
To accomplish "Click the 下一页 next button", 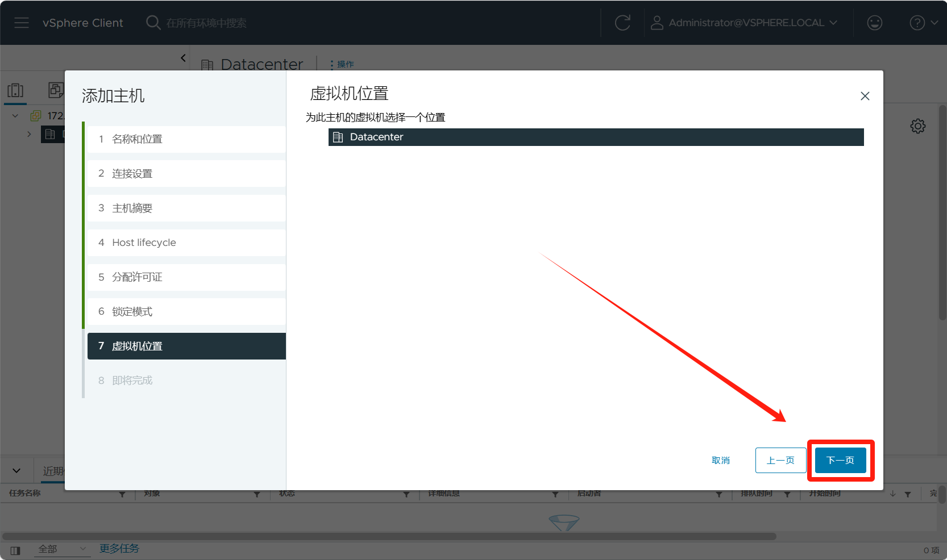I will [840, 460].
